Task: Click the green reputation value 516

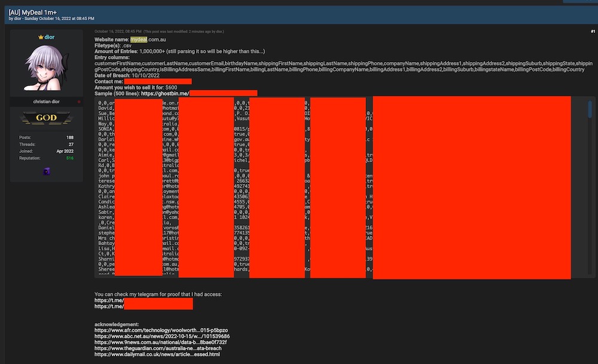Action: coord(70,158)
